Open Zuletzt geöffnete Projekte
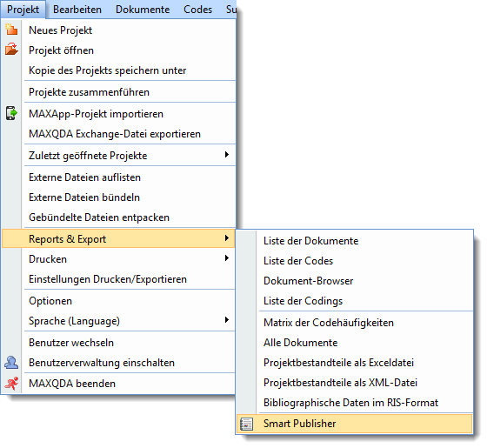This screenshot has width=487, height=448. 118,156
